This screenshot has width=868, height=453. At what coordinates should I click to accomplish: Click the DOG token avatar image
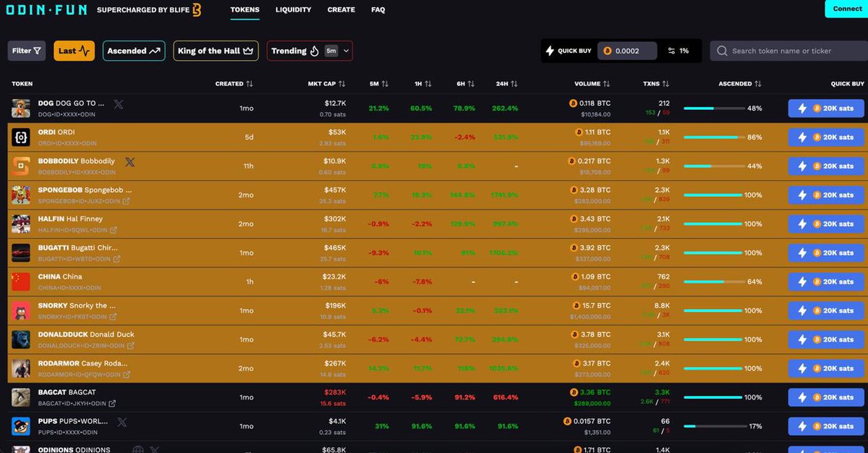pos(20,109)
